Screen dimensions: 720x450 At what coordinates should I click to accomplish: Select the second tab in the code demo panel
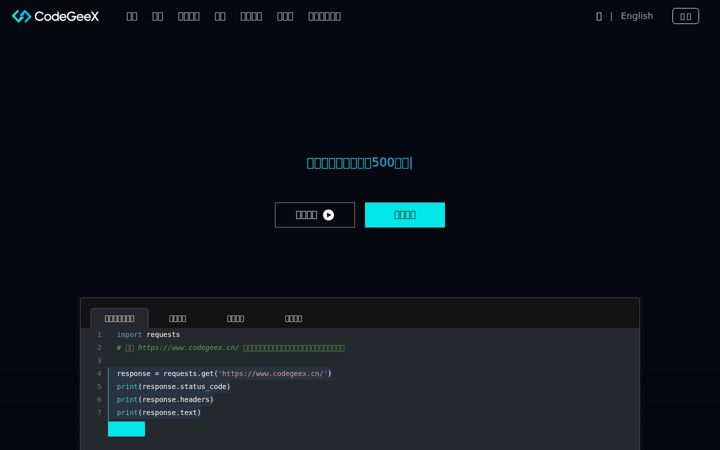click(x=177, y=318)
